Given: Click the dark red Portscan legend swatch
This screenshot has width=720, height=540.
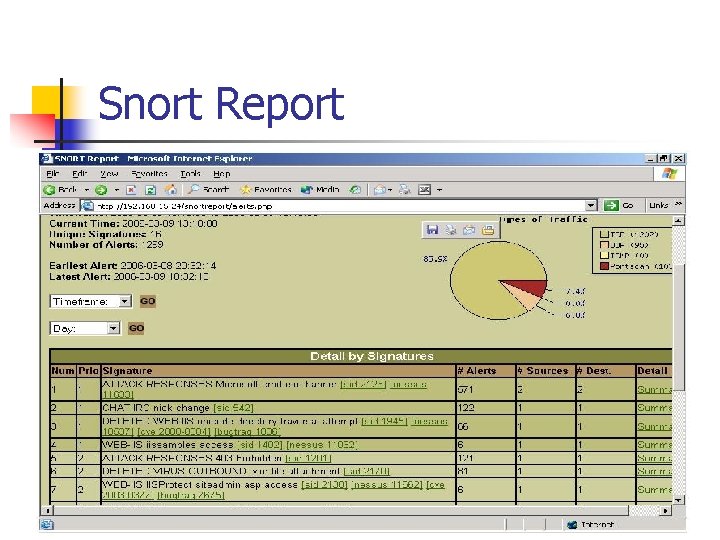Looking at the screenshot, I should 604,266.
